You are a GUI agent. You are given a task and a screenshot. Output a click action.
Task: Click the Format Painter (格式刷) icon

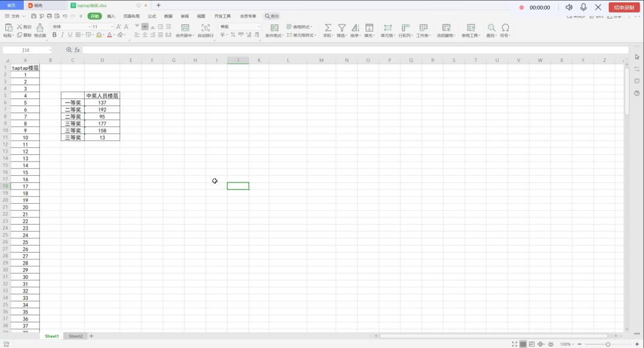click(x=40, y=28)
